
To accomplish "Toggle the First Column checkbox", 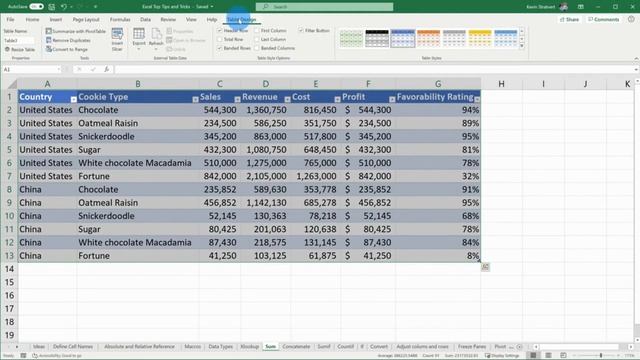I will [x=257, y=31].
